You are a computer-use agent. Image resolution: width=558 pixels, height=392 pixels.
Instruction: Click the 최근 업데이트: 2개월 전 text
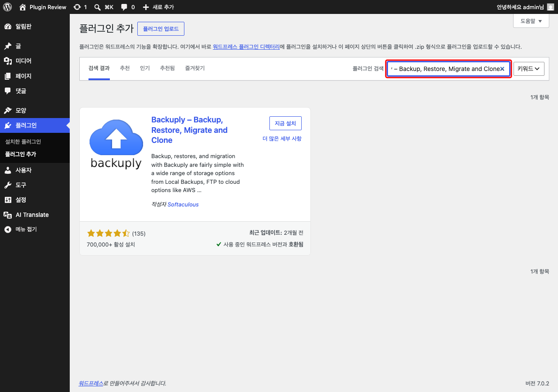[276, 233]
